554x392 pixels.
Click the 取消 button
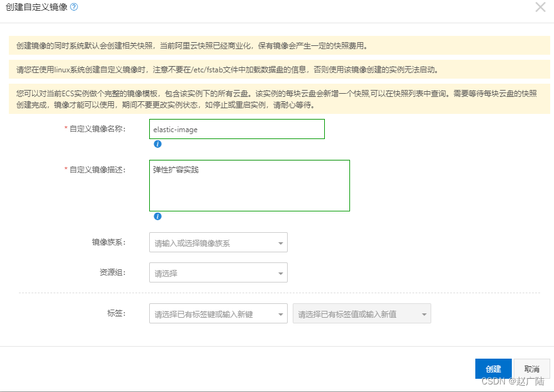click(x=532, y=369)
